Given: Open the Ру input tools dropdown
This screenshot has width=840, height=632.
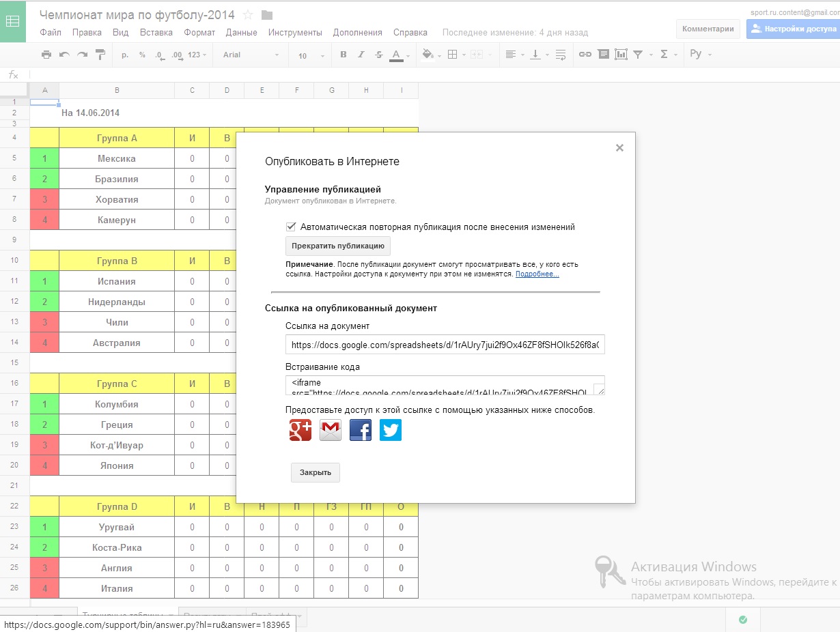Looking at the screenshot, I should click(x=700, y=55).
